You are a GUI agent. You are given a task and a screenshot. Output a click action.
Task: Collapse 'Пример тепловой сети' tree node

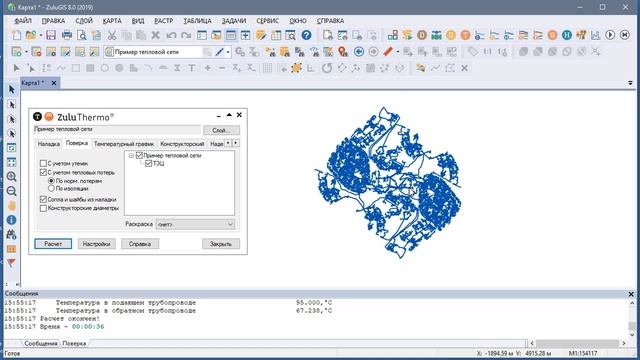[131, 156]
